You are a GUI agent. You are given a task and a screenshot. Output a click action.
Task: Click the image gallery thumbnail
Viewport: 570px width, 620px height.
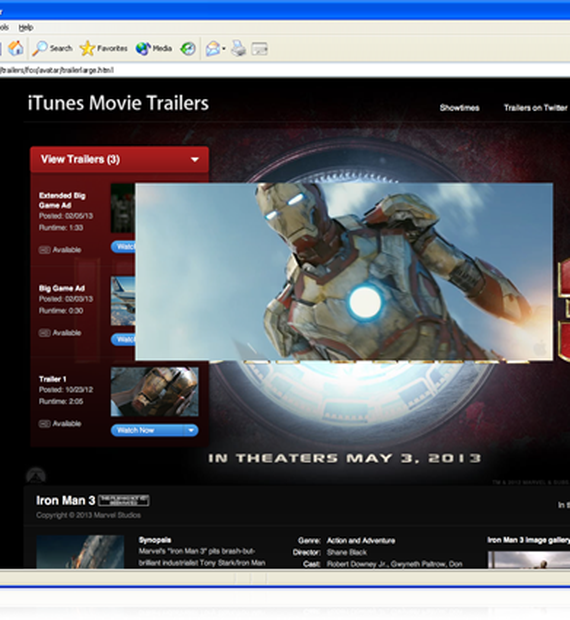(x=529, y=560)
